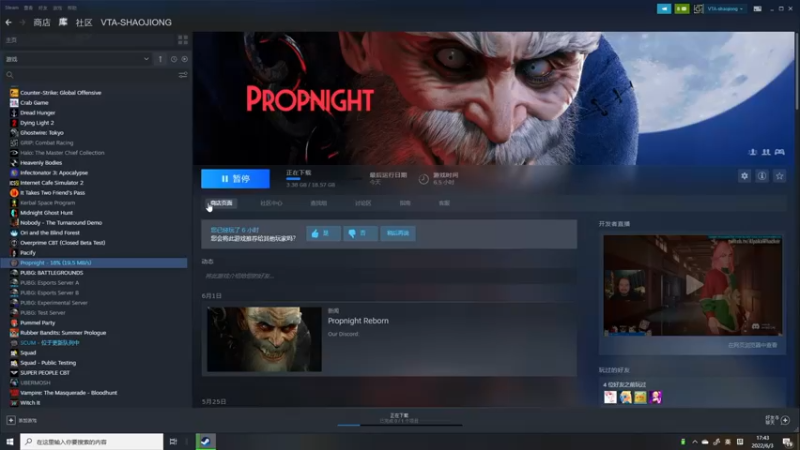Play the developer broadcast video
The width and height of the screenshot is (800, 450).
pos(693,285)
